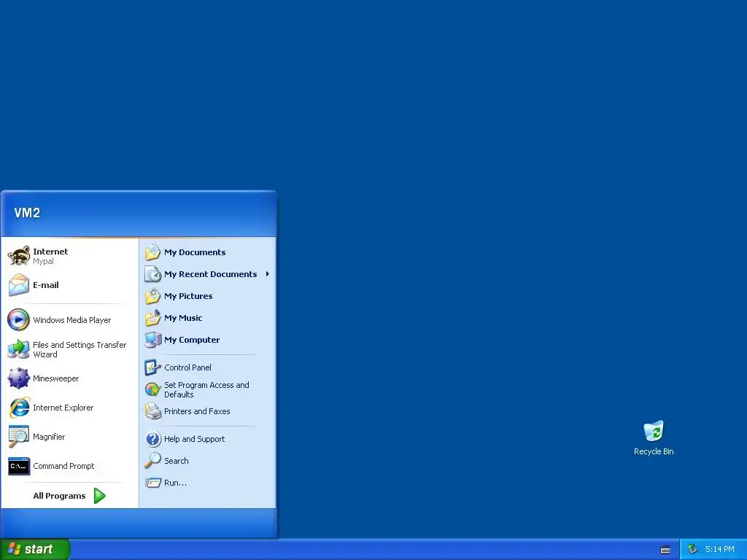Click the system tray network icon
The width and height of the screenshot is (747, 560).
[692, 549]
